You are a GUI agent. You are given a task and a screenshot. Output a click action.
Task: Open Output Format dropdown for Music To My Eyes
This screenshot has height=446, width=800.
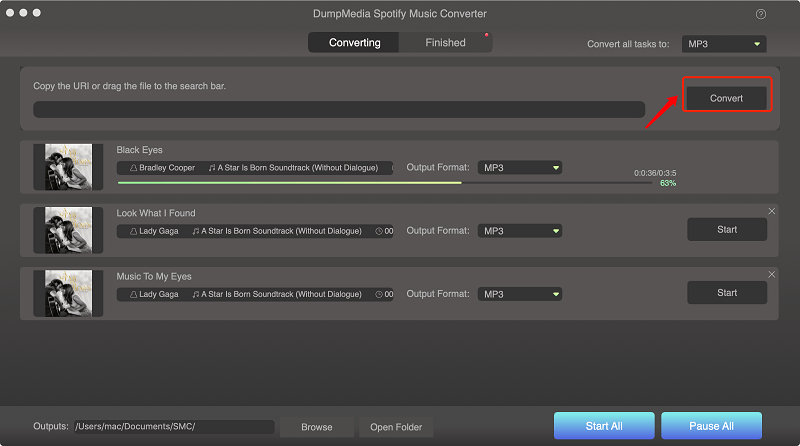click(x=519, y=294)
